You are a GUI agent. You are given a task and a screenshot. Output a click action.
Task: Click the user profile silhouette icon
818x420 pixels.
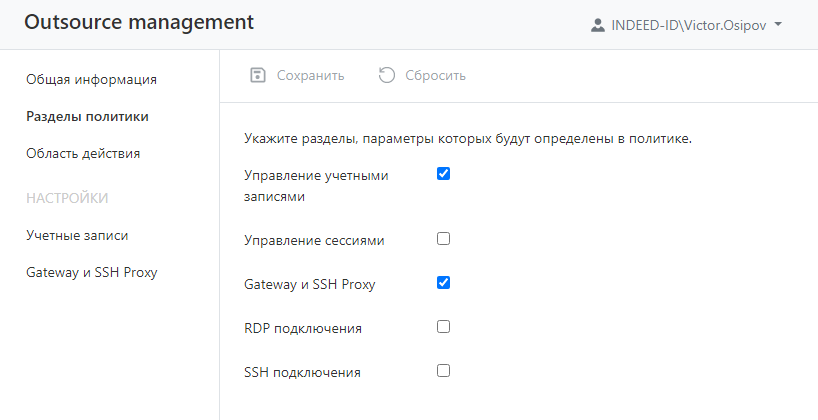(x=598, y=24)
